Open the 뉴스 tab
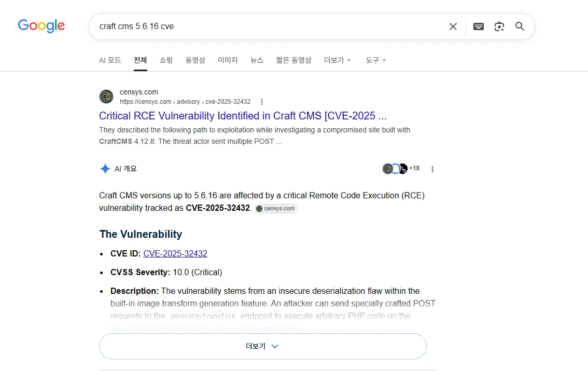 point(257,60)
